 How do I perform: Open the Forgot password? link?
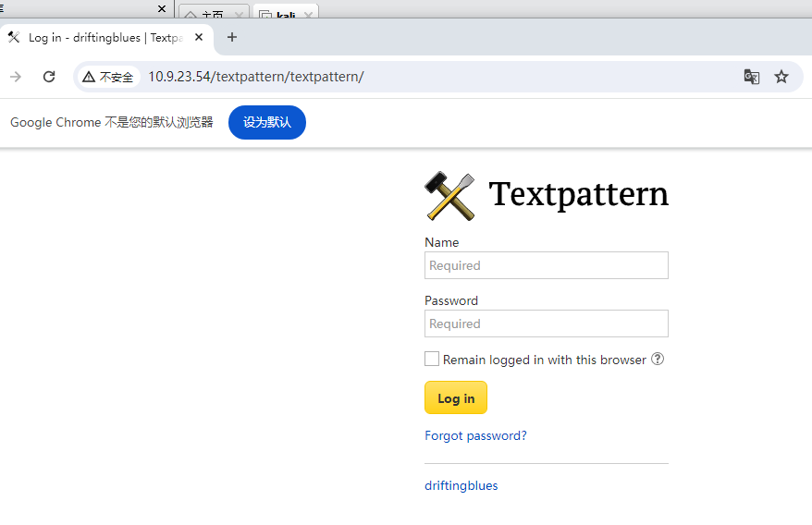[475, 435]
